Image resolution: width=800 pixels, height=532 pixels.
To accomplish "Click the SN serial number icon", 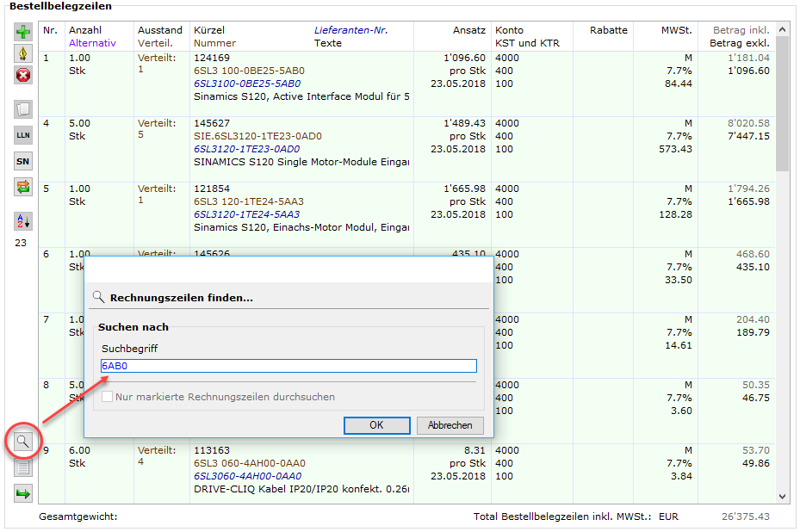I will point(23,161).
